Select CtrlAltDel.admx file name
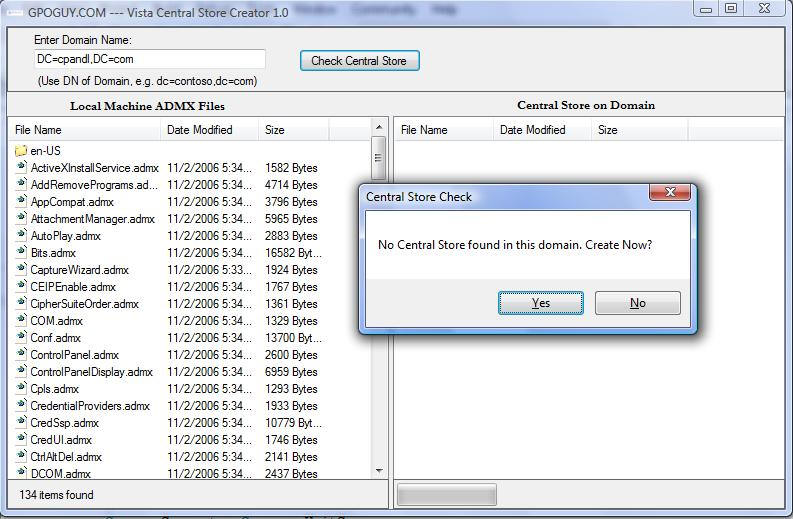793x519 pixels. click(66, 457)
